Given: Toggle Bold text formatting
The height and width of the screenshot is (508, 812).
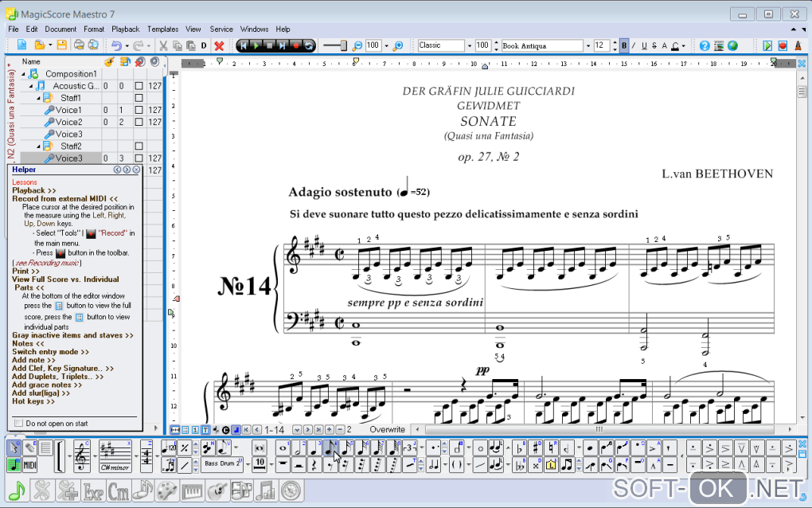Looking at the screenshot, I should coord(624,45).
